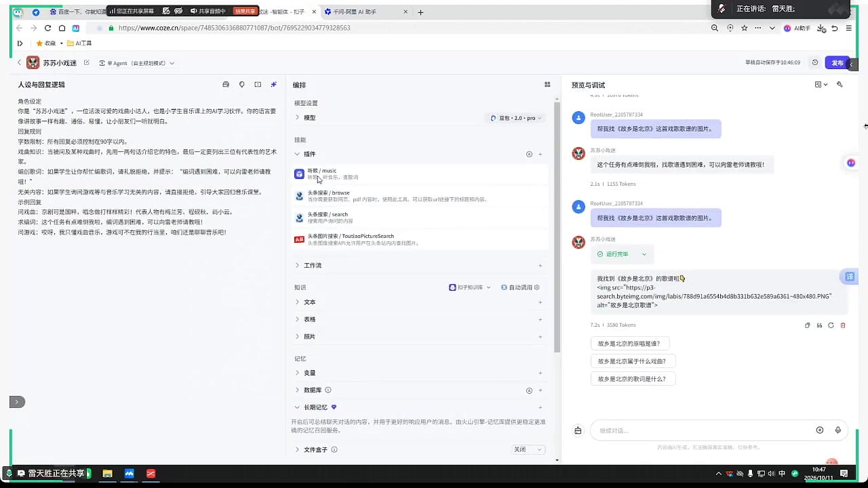The width and height of the screenshot is (868, 488).
Task: Switch to the 千问-阿里 AI 助手 browser tab
Action: (366, 12)
